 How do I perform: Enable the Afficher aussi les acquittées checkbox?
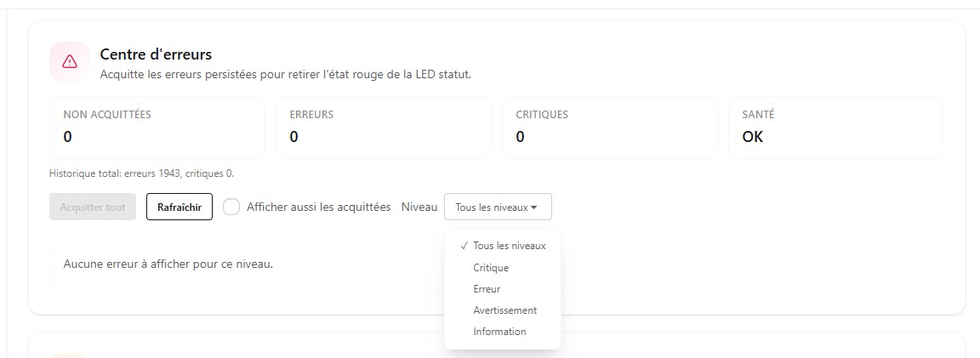pyautogui.click(x=231, y=207)
